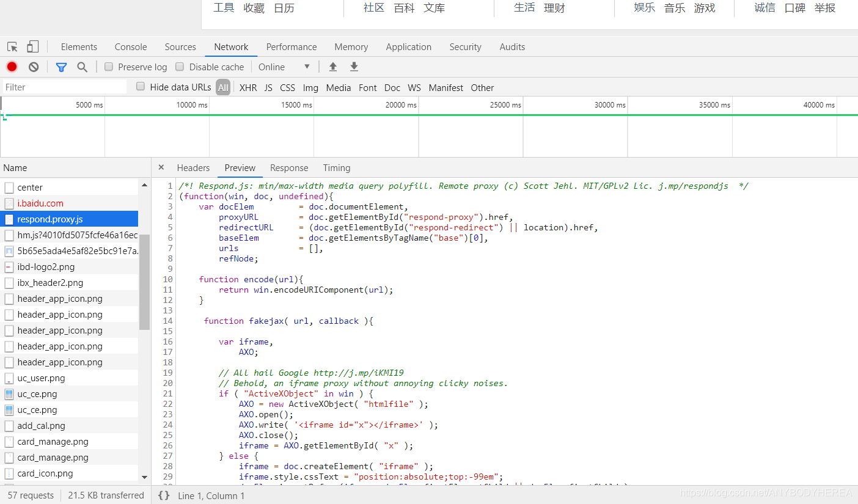The height and width of the screenshot is (504, 858).
Task: Click the card_icon.png file icon
Action: (9, 473)
